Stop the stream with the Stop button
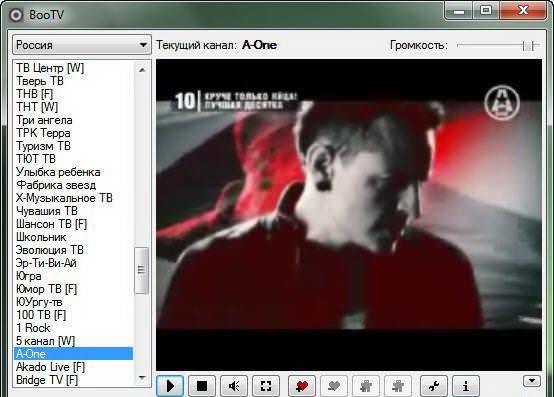554x397 pixels. pyautogui.click(x=202, y=386)
